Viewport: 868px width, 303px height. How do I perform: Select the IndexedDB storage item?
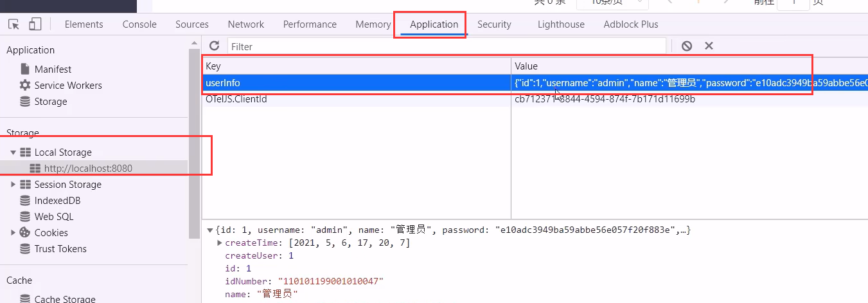pyautogui.click(x=57, y=201)
